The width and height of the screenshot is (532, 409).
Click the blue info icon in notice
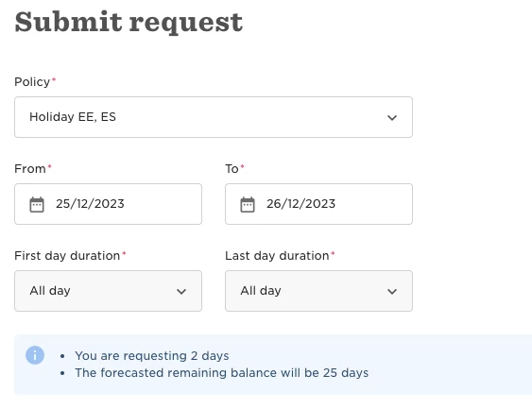coord(35,355)
